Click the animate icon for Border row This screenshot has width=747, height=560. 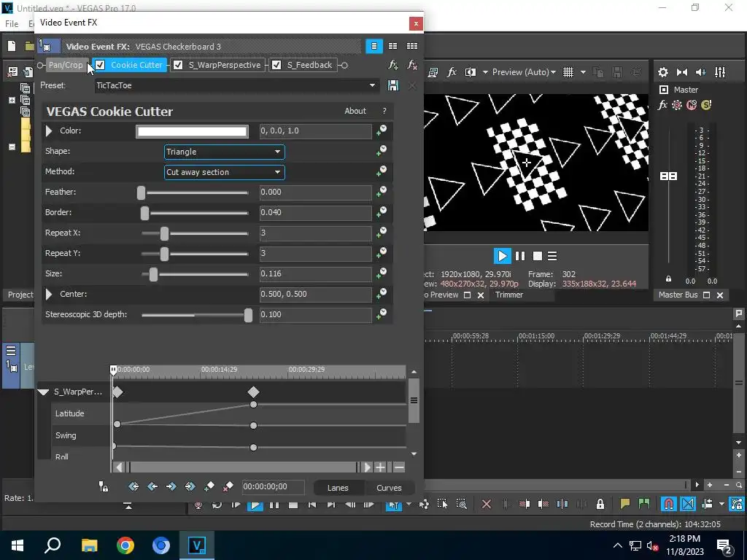(x=381, y=212)
